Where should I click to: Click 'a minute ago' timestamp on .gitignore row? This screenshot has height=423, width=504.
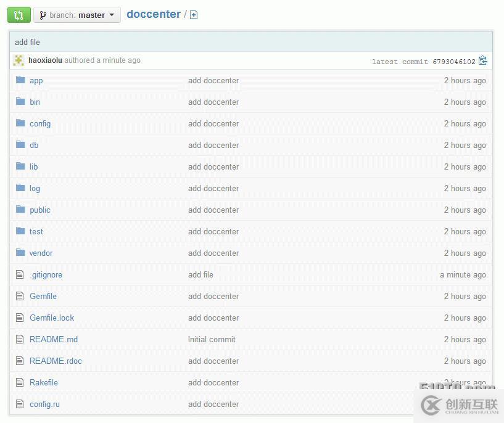tap(463, 275)
